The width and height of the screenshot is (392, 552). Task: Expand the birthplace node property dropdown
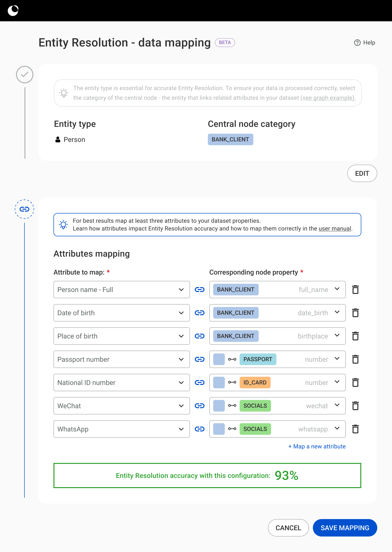[x=277, y=336]
